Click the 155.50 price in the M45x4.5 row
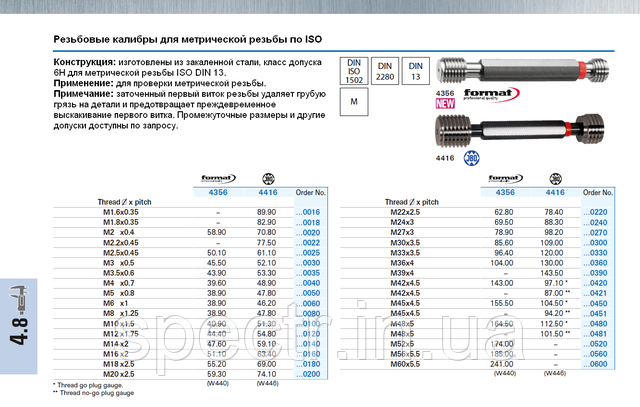Image resolution: width=640 pixels, height=407 pixels. click(x=502, y=303)
